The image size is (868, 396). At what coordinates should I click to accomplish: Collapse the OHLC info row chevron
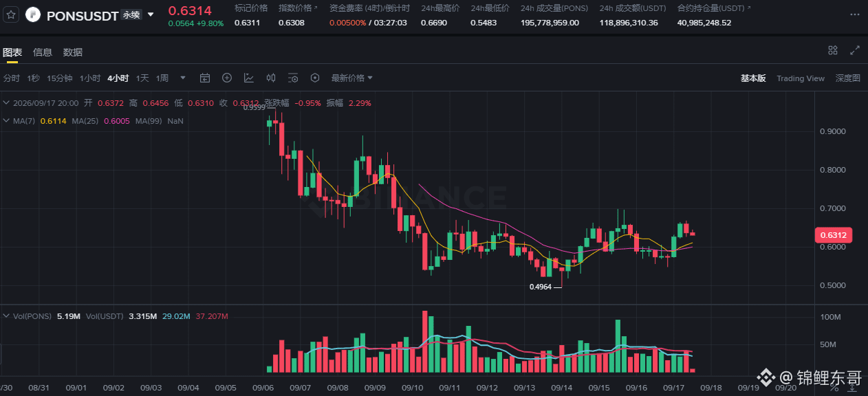[x=6, y=103]
